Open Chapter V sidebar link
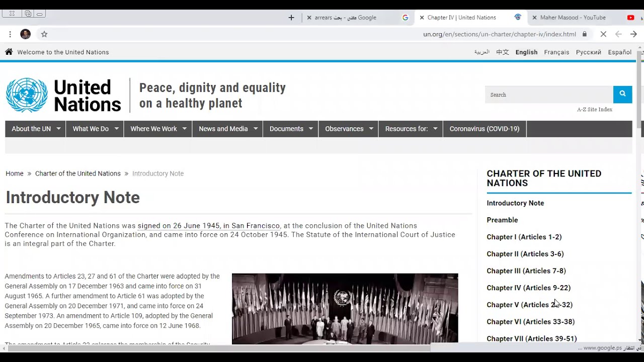 click(x=530, y=305)
